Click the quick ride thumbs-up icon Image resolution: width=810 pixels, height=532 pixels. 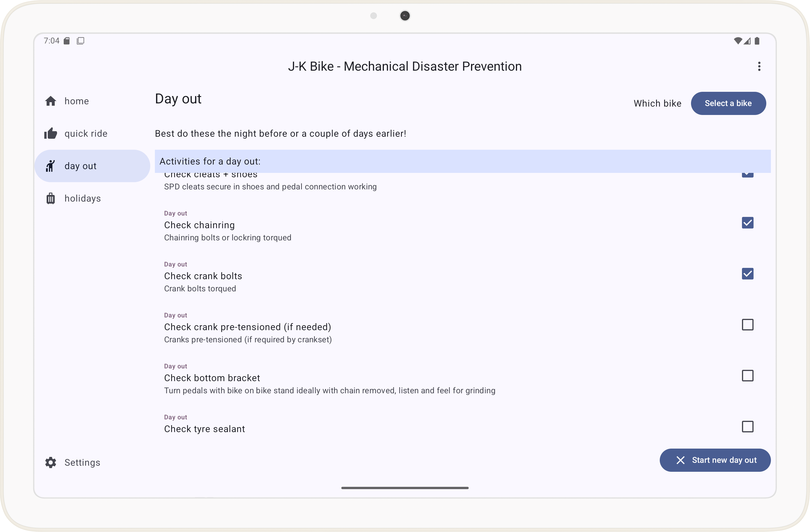[x=50, y=134]
